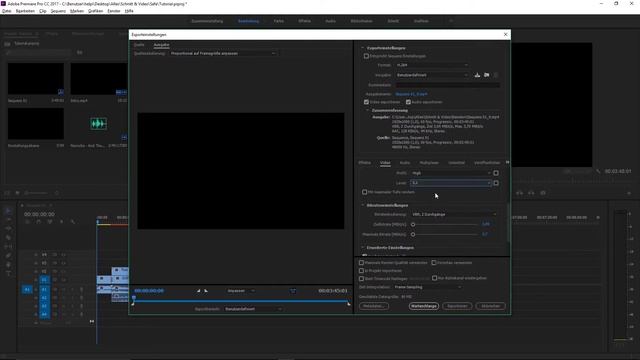
Task: Collapse the Exporteinstellungen section
Action: [362, 48]
